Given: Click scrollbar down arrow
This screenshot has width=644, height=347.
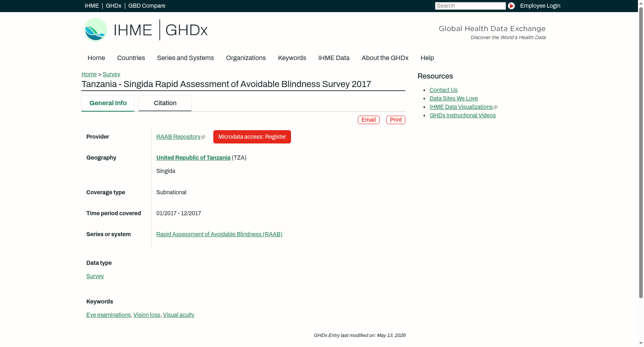Looking at the screenshot, I should click(641, 344).
